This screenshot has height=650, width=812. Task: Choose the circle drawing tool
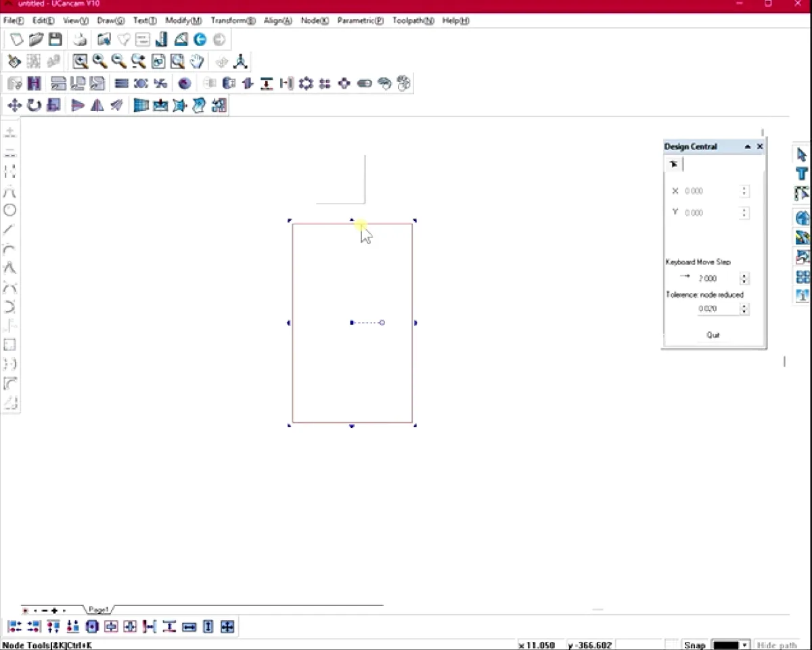point(9,210)
